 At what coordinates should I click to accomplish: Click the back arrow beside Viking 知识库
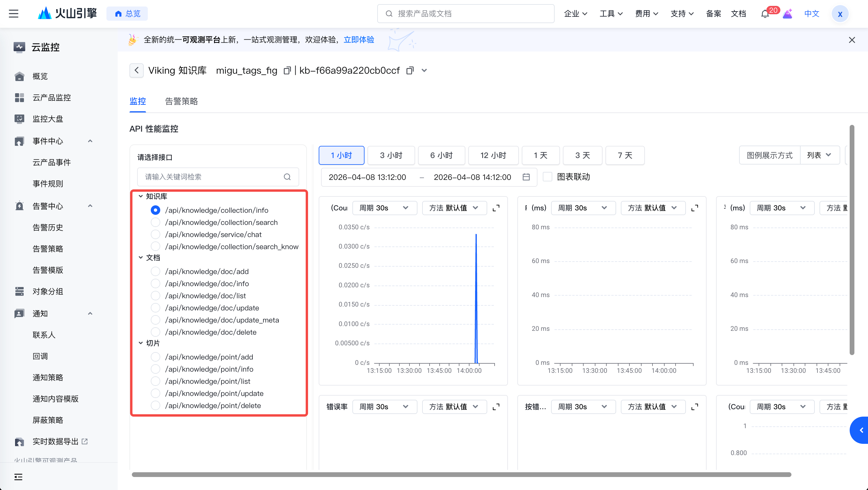[x=137, y=70]
